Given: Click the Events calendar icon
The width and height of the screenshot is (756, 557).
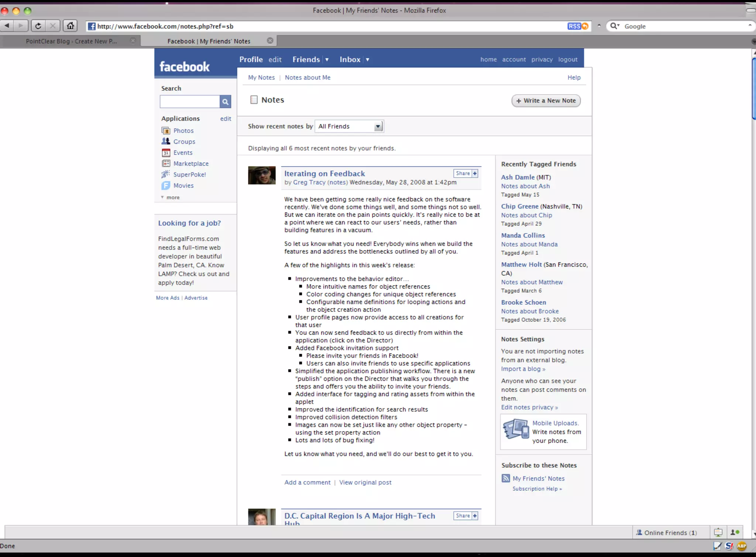Looking at the screenshot, I should (166, 153).
